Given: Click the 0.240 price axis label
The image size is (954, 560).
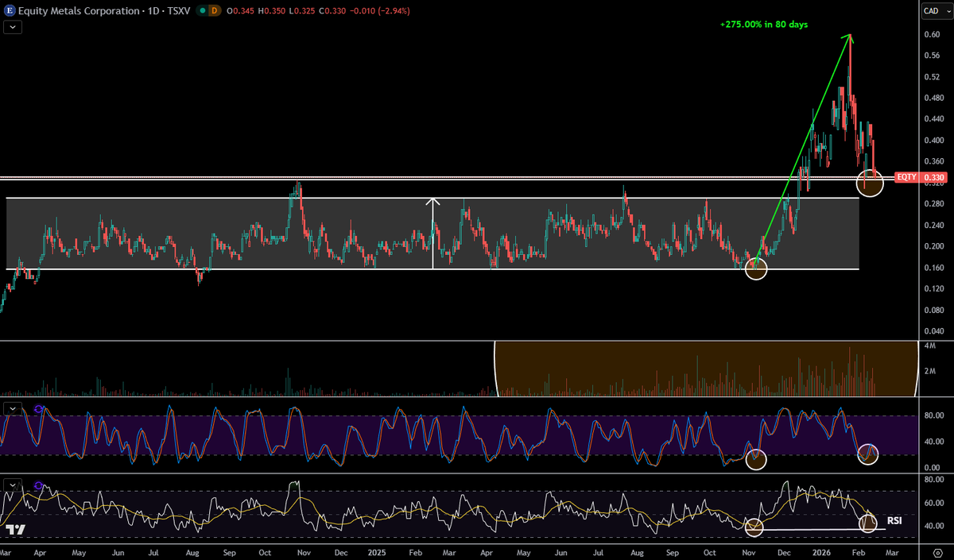Looking at the screenshot, I should click(x=933, y=225).
